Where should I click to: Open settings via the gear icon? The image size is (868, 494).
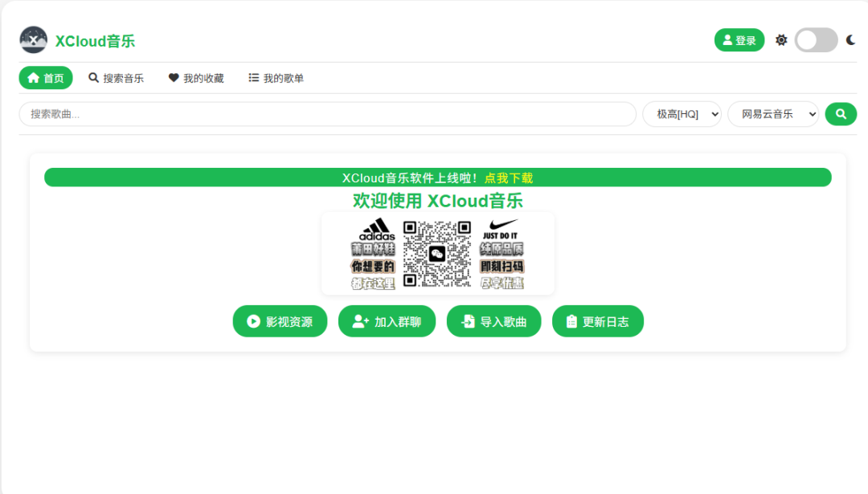[x=780, y=39]
